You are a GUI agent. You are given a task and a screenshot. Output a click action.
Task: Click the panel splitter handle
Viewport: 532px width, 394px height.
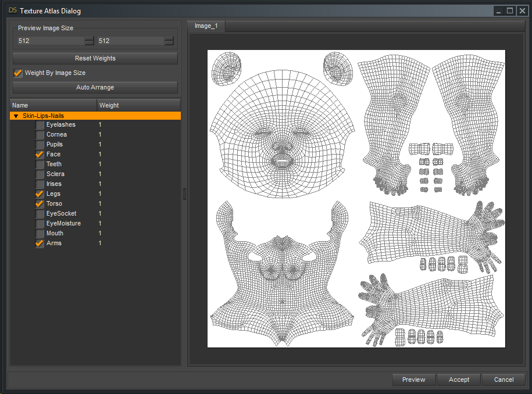184,194
